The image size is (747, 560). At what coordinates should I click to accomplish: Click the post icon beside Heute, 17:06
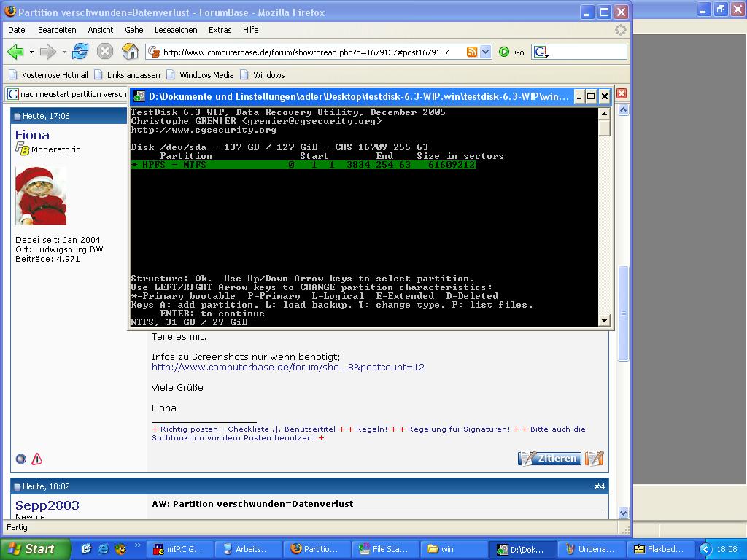[x=18, y=116]
